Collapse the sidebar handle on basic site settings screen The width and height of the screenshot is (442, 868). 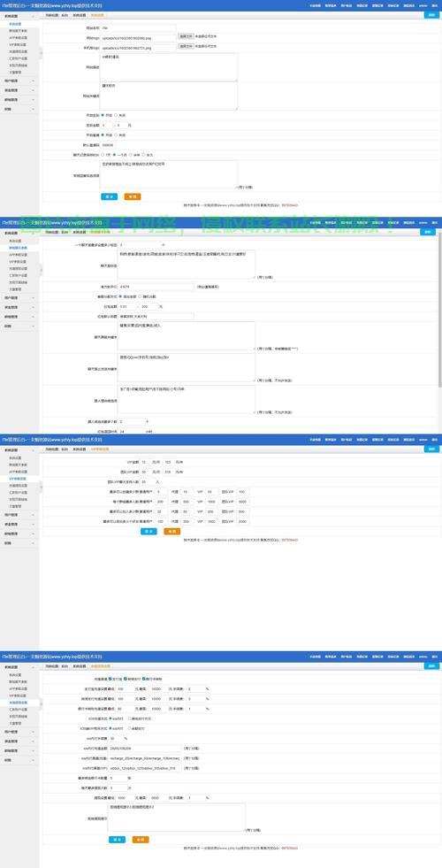41,54
